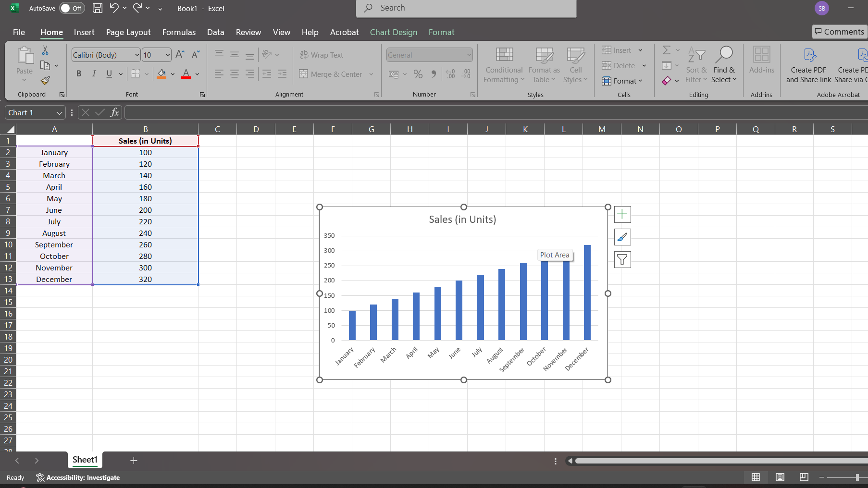This screenshot has width=868, height=488.
Task: Click the Format Painter icon
Action: pyautogui.click(x=45, y=80)
